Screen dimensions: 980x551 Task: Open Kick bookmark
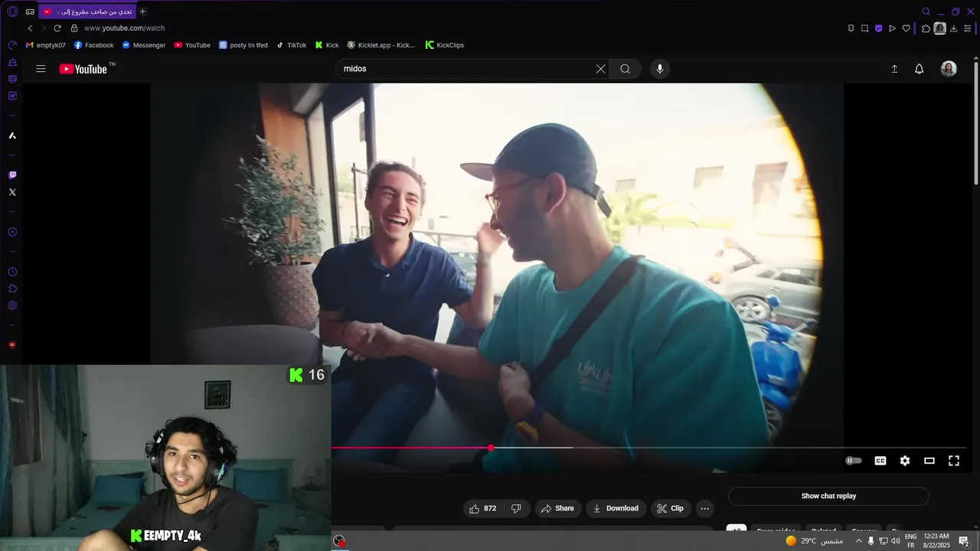327,45
